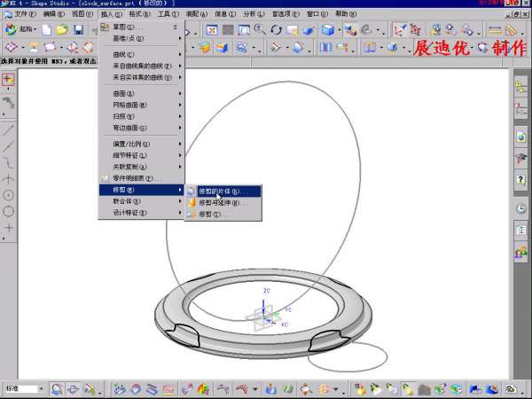This screenshot has width=532, height=399.
Task: Select the circle sketch tool in left toolbar
Action: tap(9, 211)
